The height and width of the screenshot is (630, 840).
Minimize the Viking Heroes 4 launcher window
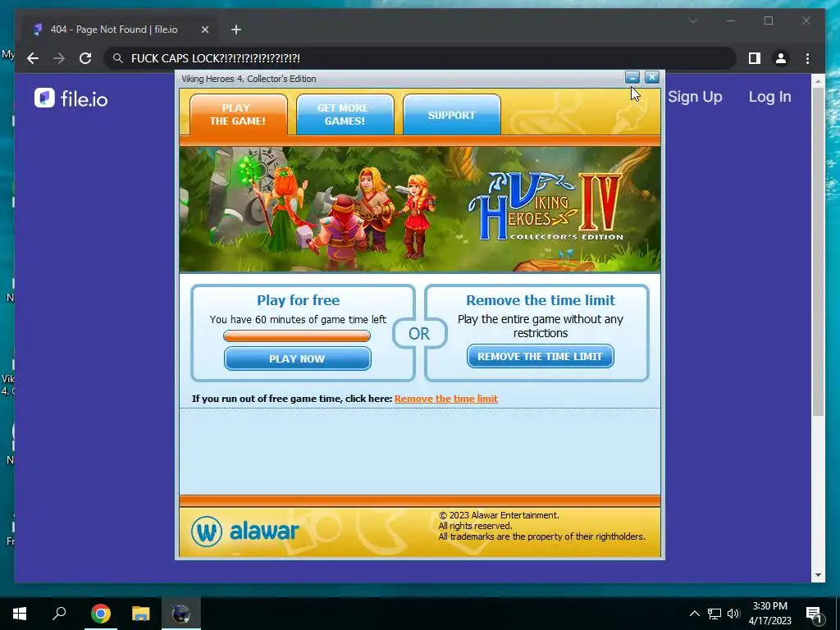[632, 78]
